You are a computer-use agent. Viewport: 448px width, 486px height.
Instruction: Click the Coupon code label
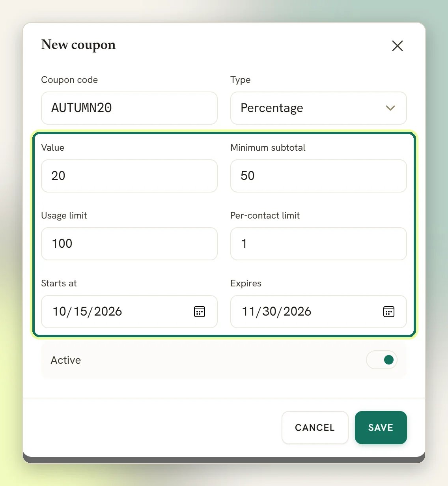pos(69,80)
